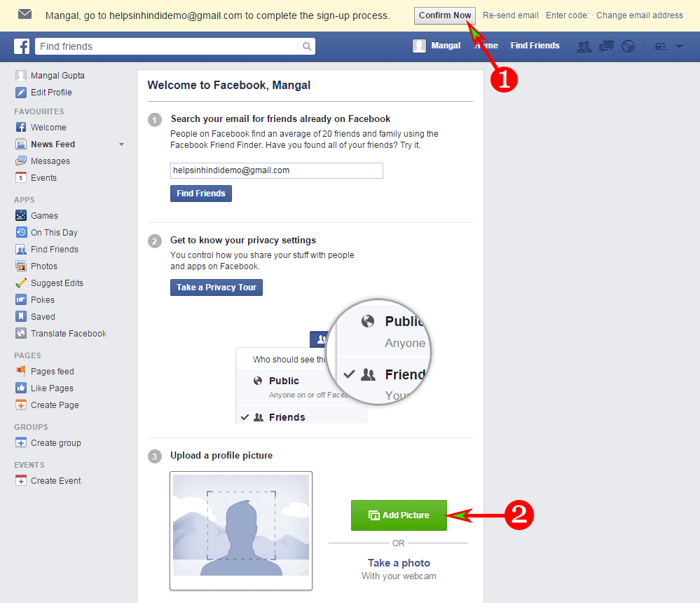This screenshot has height=603, width=700.
Task: Click the profile picture placeholder thumbnail
Action: (x=240, y=531)
